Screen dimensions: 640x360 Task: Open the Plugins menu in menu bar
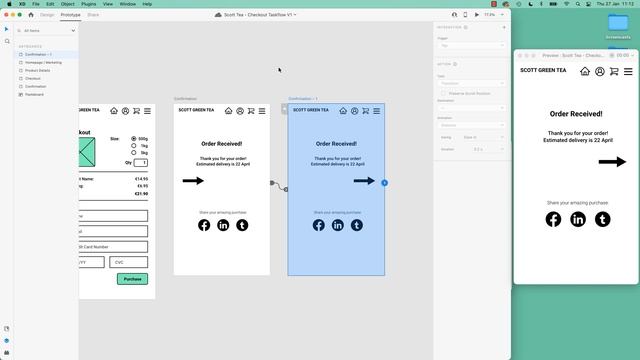[x=88, y=4]
